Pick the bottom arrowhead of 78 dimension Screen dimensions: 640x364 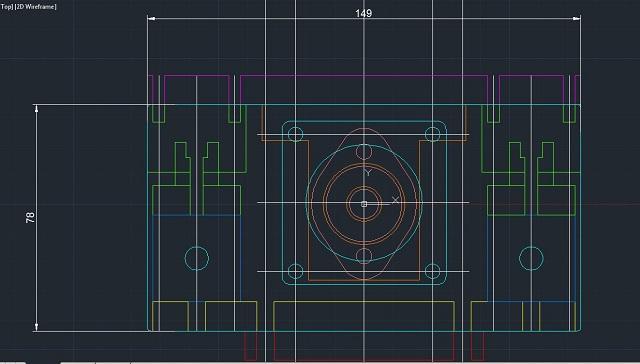(36, 327)
